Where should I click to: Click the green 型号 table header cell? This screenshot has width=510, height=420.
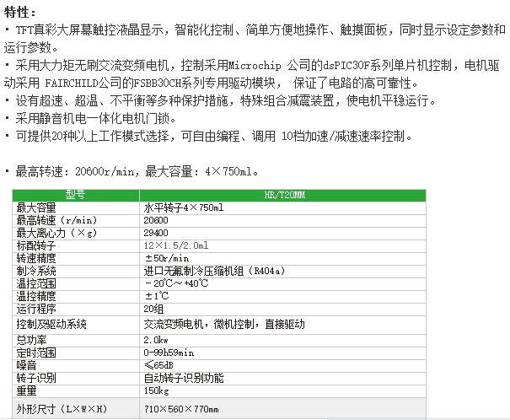pos(75,194)
